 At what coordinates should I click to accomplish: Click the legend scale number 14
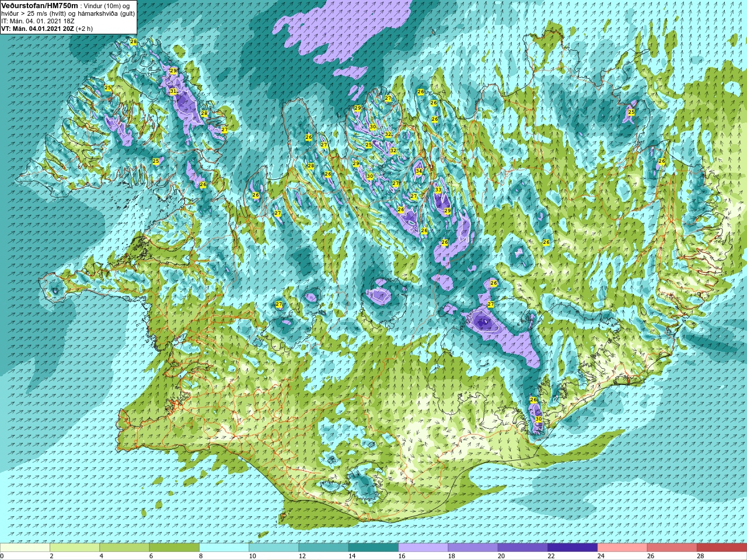pyautogui.click(x=352, y=556)
